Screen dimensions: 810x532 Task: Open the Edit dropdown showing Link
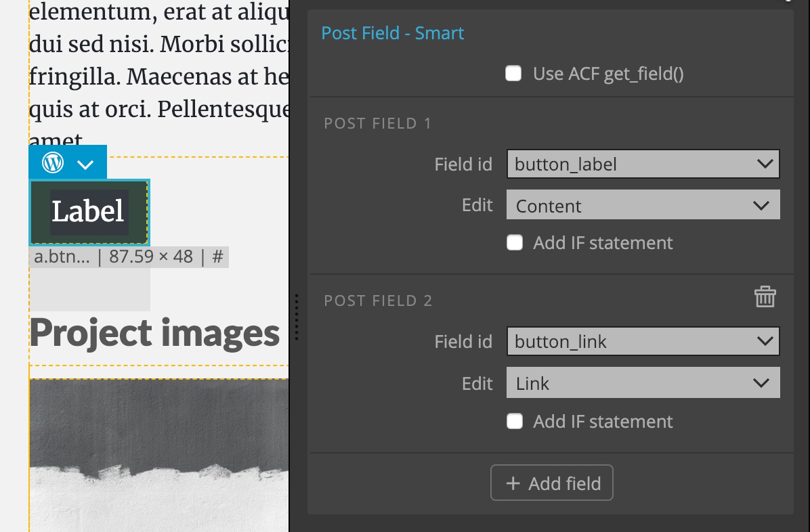pyautogui.click(x=643, y=382)
